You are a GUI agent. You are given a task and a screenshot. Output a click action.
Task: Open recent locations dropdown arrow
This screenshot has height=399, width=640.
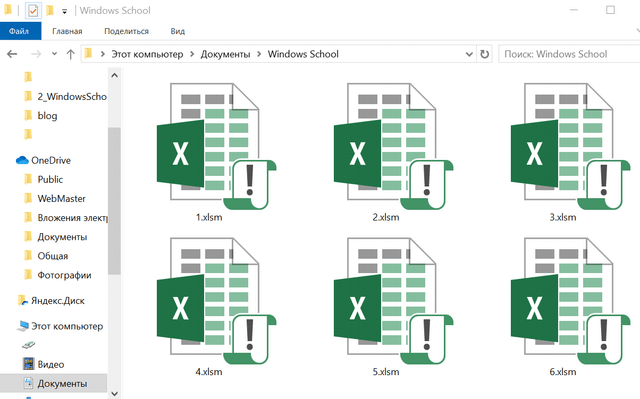click(54, 54)
